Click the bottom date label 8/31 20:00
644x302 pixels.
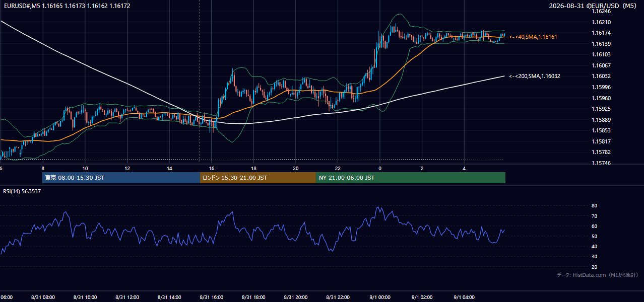[296, 297]
